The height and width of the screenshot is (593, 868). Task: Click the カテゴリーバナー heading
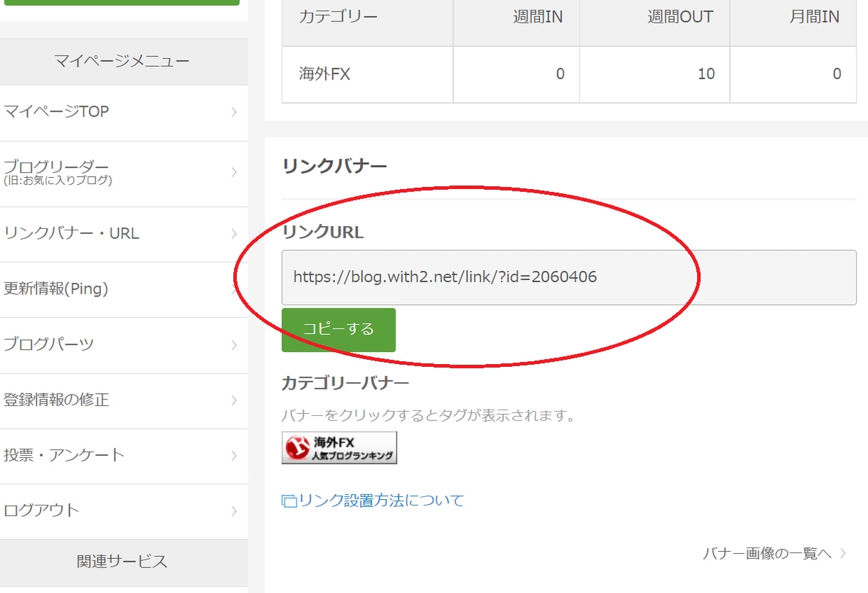tap(346, 384)
